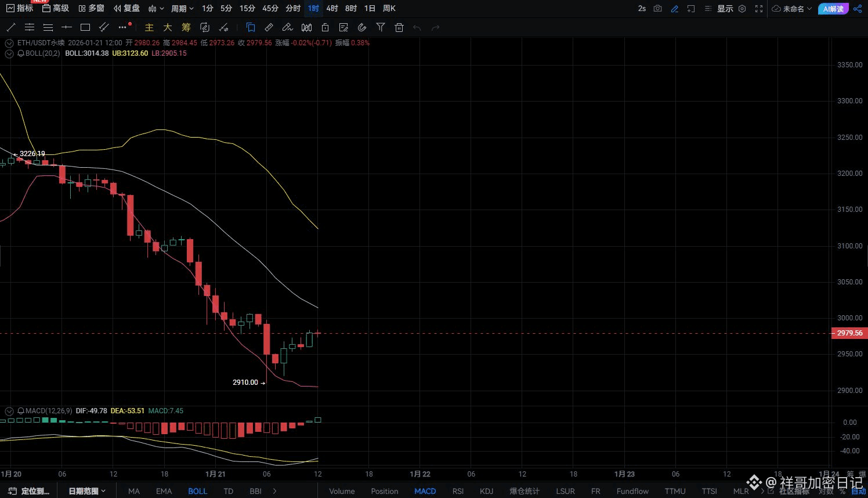Enable the RSI sub-indicator
This screenshot has height=498, width=868.
[x=458, y=491]
